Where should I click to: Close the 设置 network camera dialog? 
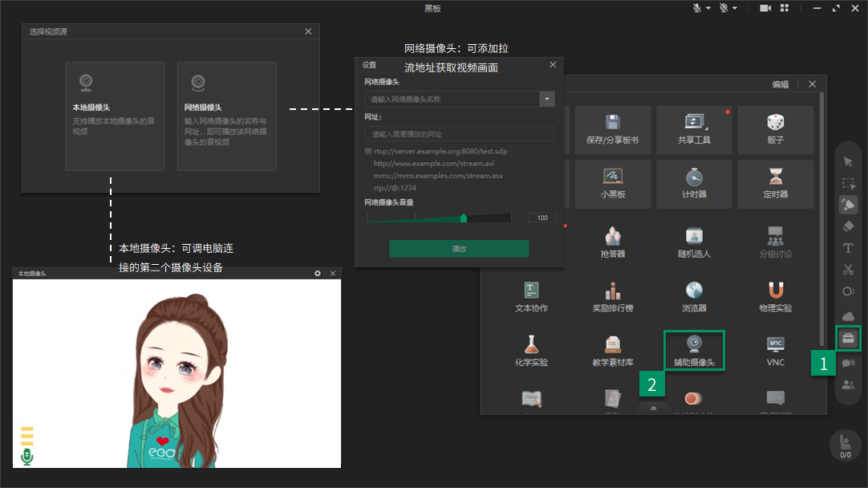[x=553, y=65]
